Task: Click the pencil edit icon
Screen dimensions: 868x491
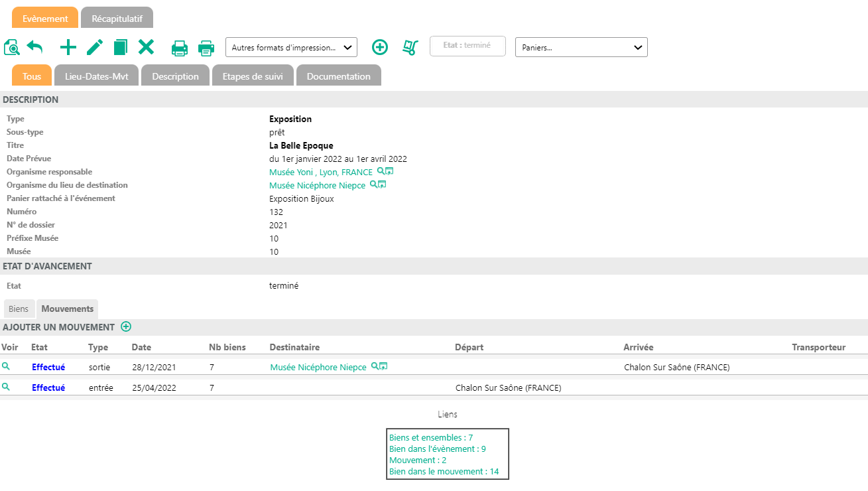Action: 95,47
